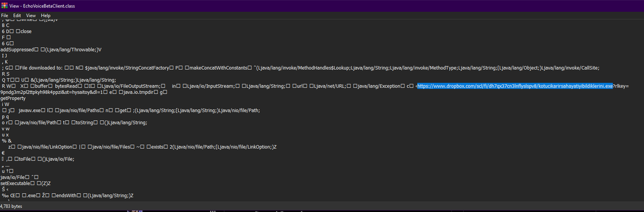Click the '4,783 bytes' status bar entry

11,206
